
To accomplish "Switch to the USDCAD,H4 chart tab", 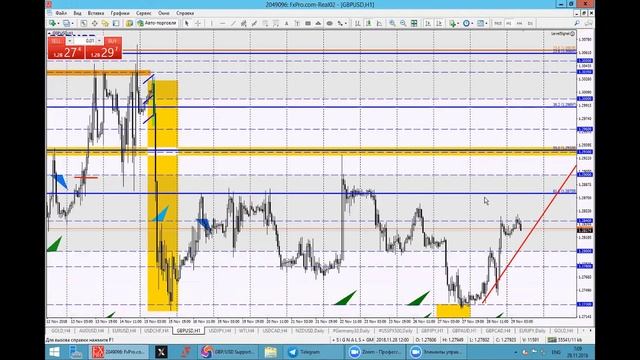I will (275, 331).
